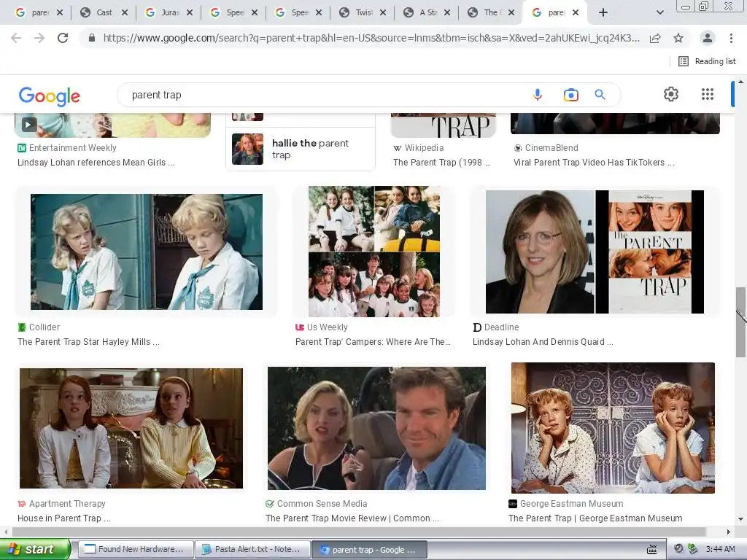The height and width of the screenshot is (560, 747).
Task: Switch to 'Found New Hardware' taskbar window
Action: tap(136, 550)
